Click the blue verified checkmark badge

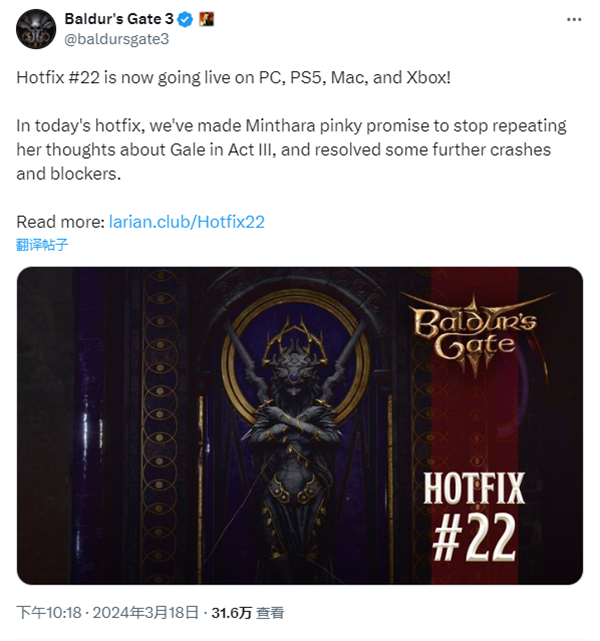click(186, 19)
